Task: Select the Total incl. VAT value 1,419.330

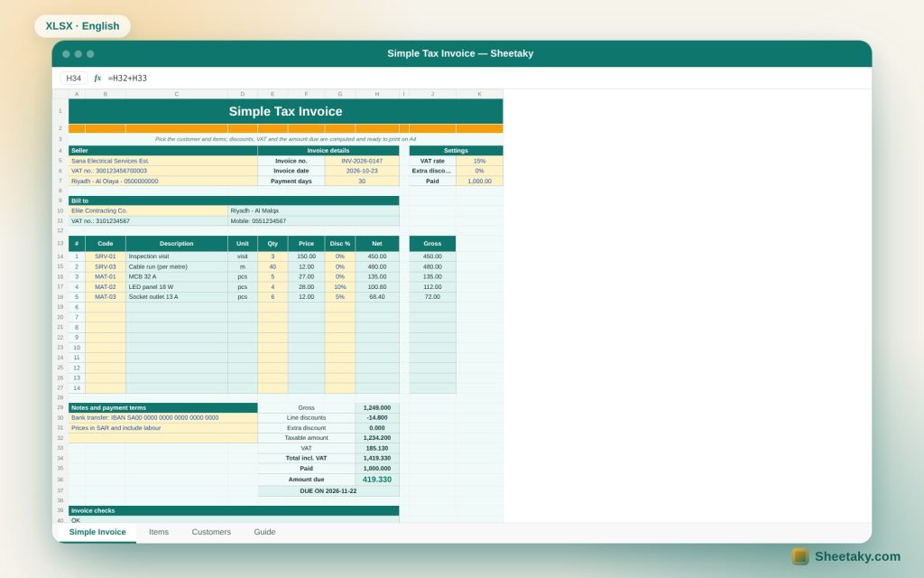Action: (x=377, y=458)
